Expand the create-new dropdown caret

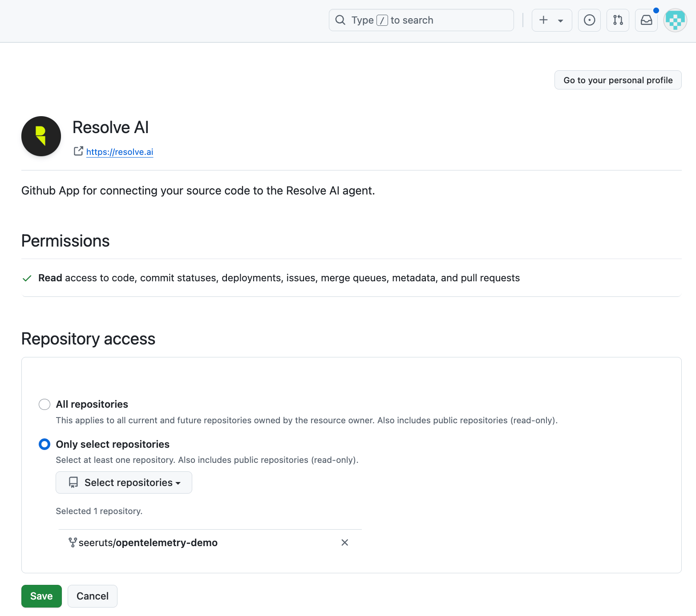click(561, 20)
